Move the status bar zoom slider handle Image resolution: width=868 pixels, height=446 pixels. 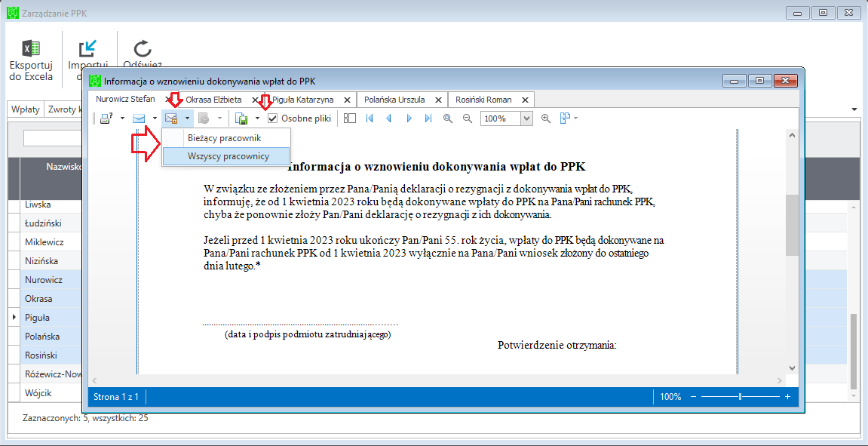[x=740, y=397]
